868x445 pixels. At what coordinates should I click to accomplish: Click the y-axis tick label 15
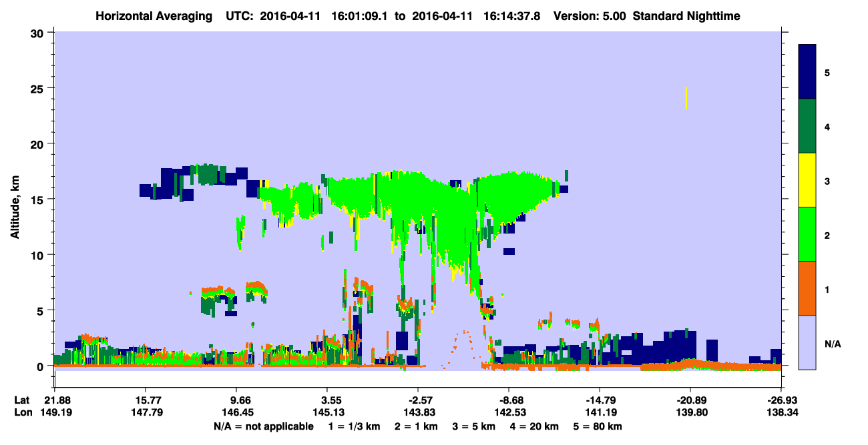(39, 199)
